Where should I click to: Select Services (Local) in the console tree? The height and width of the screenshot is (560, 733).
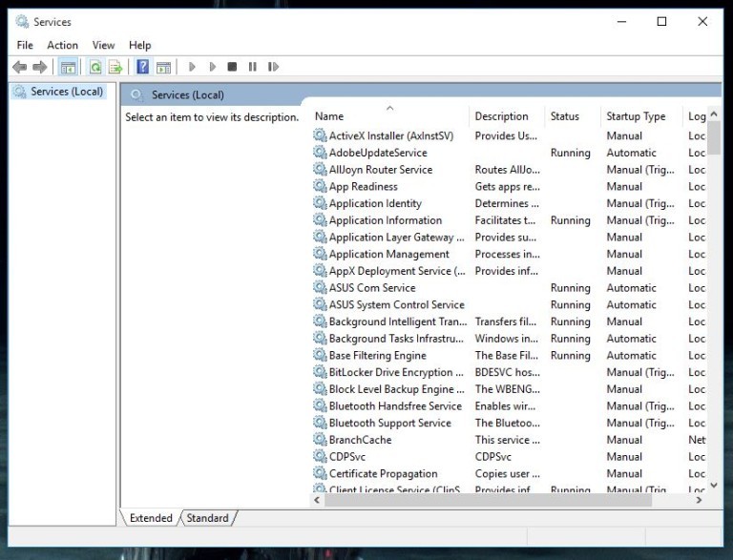[x=59, y=92]
